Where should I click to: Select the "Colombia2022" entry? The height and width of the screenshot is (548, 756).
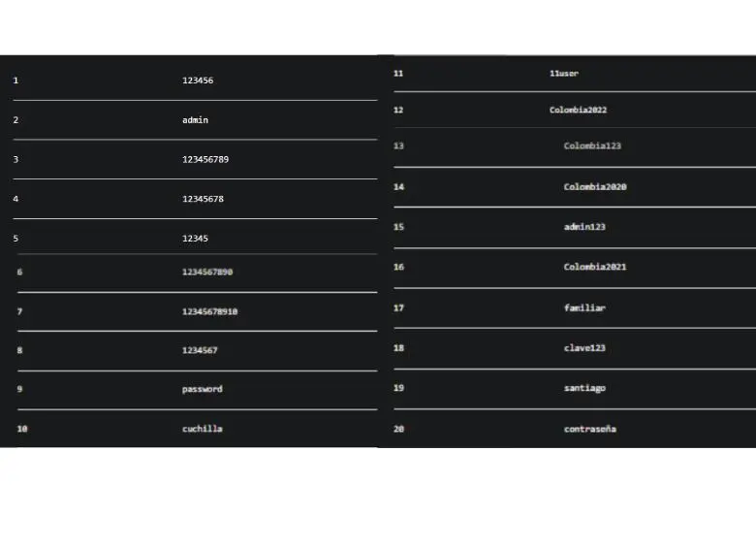click(x=578, y=111)
